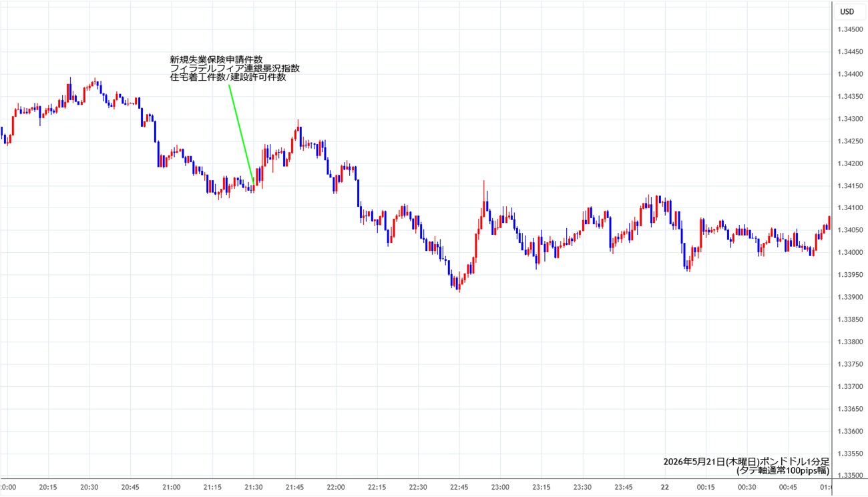Click the 1.33950 price axis label

coord(850,275)
